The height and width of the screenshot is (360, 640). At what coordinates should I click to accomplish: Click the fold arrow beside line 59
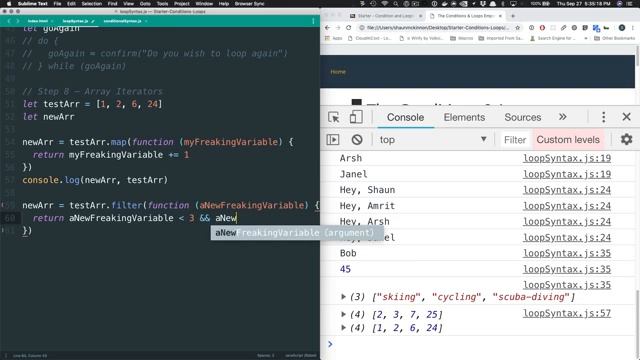3,205
